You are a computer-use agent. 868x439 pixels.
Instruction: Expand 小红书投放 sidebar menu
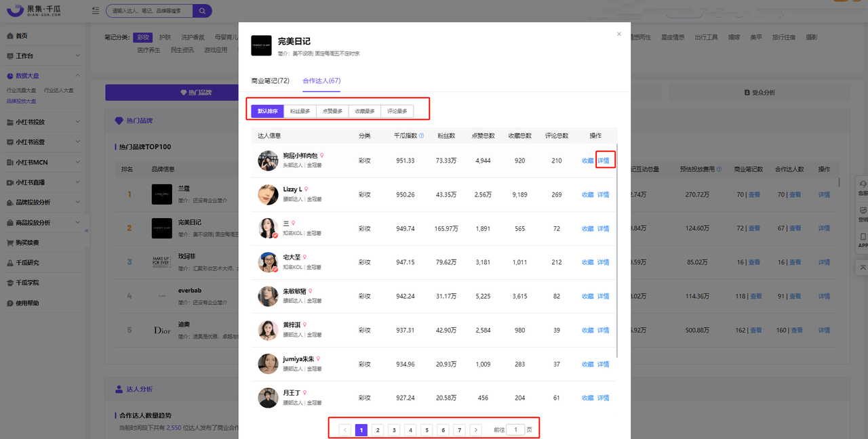(43, 122)
